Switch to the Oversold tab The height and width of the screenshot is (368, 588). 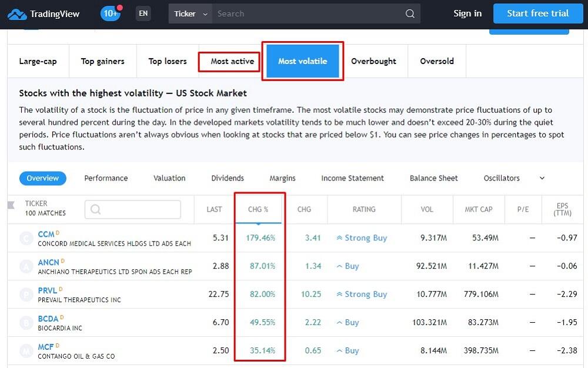click(x=437, y=61)
